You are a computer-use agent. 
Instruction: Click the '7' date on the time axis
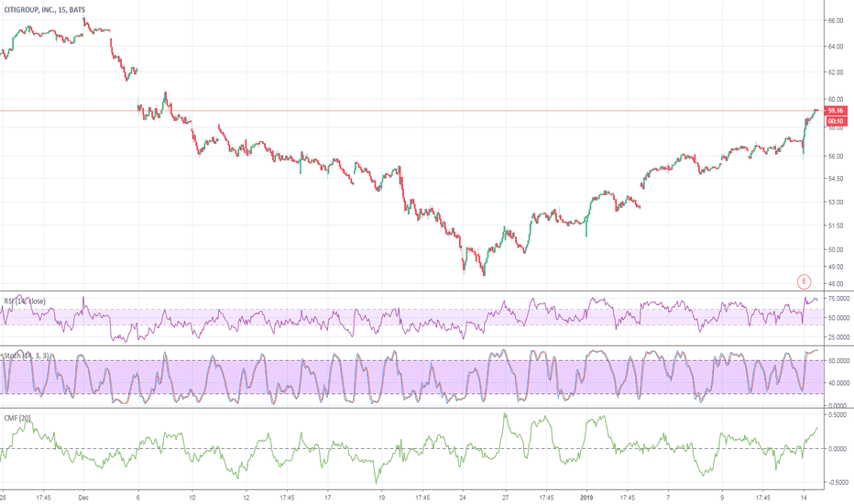(x=668, y=498)
